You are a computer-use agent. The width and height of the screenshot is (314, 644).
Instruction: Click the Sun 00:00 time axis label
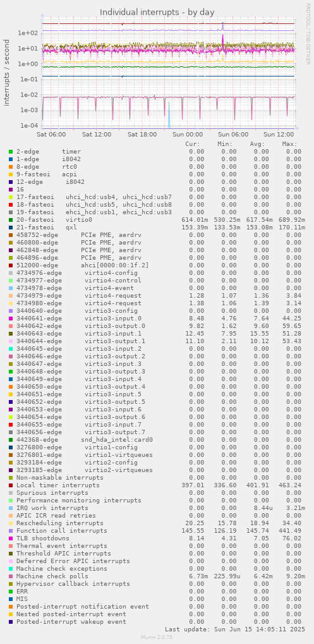point(188,135)
